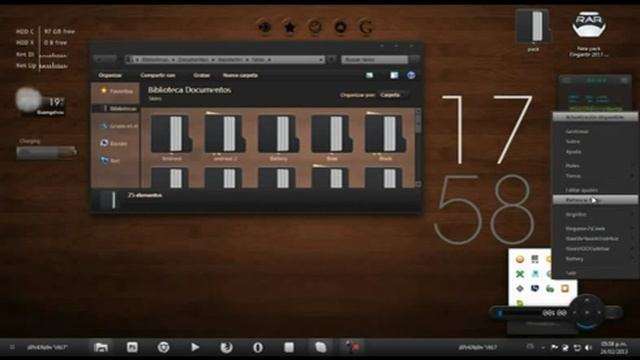The height and width of the screenshot is (360, 640).
Task: Expand the Pieles submenu
Action: 595,166
